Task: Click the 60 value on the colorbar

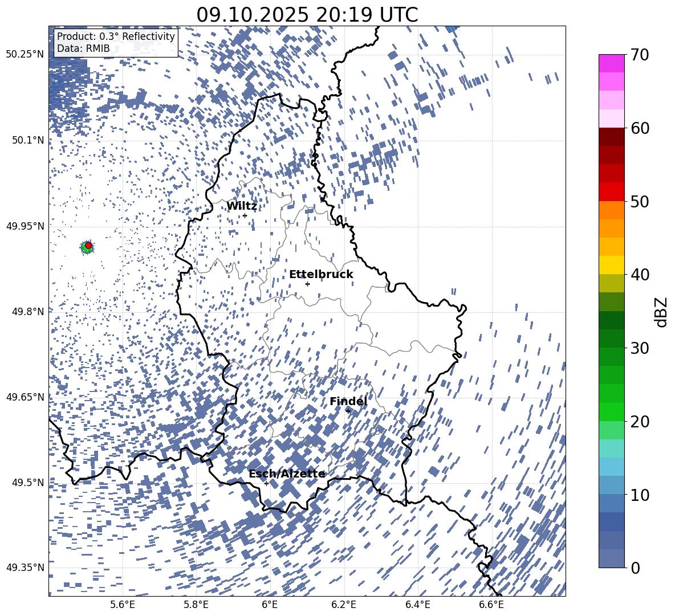Action: (640, 128)
